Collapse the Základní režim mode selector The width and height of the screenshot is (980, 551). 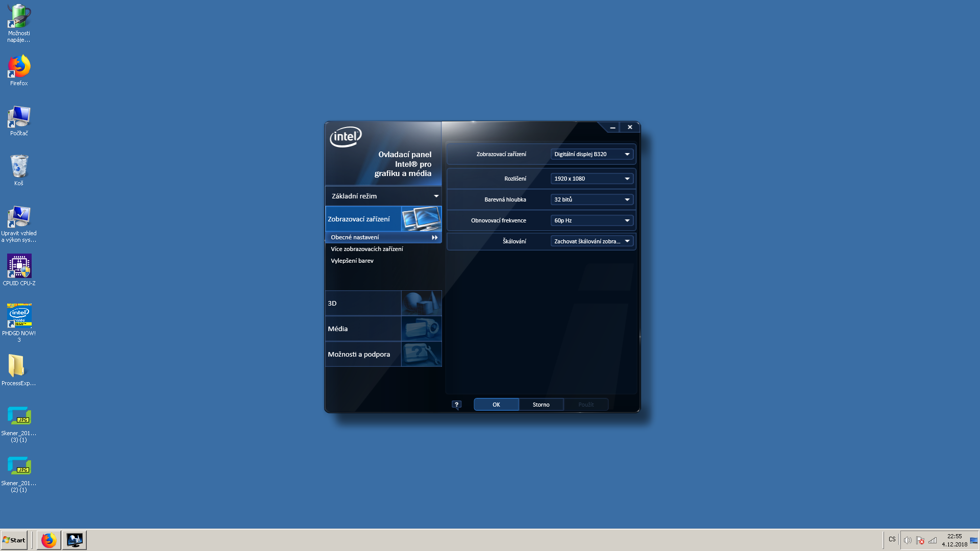(x=436, y=195)
